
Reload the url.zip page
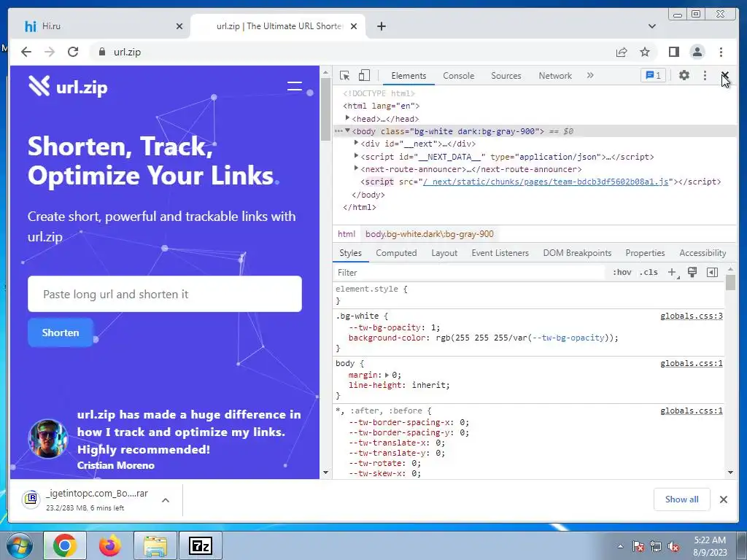(x=73, y=52)
